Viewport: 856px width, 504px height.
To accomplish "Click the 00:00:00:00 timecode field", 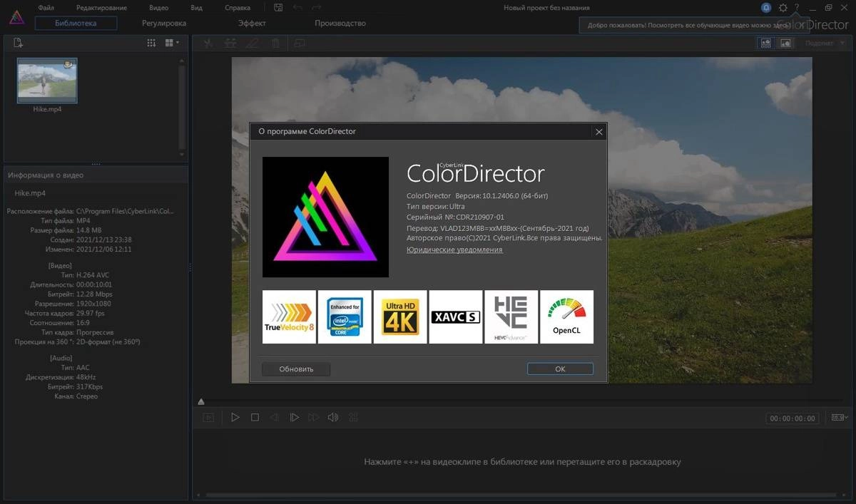I will click(x=793, y=418).
